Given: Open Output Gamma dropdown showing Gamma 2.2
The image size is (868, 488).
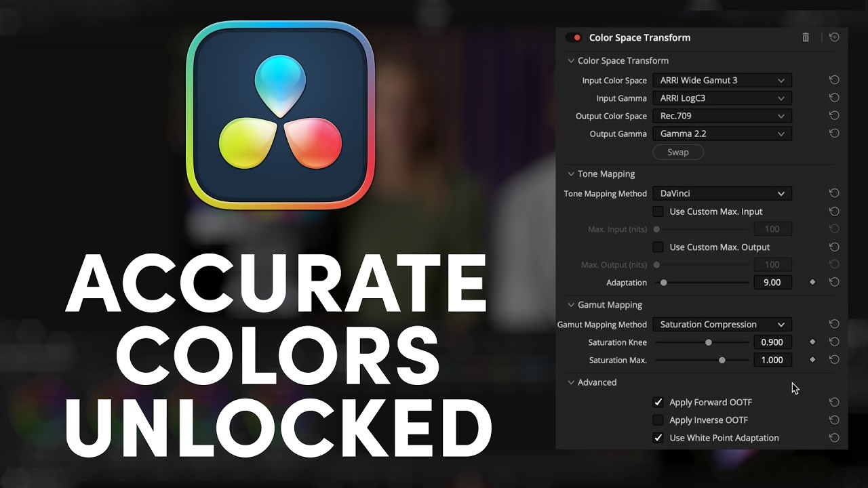Looking at the screenshot, I should click(x=722, y=134).
